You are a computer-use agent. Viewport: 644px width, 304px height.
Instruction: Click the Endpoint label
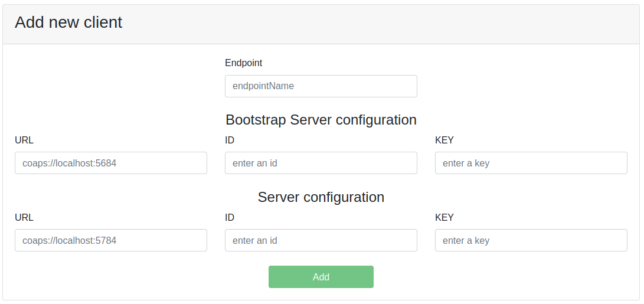coord(243,63)
